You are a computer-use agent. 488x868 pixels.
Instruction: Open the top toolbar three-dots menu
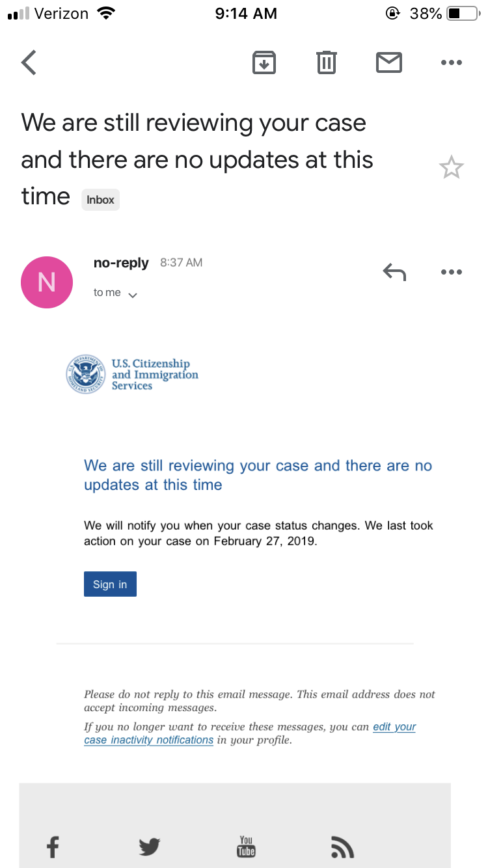coord(451,63)
